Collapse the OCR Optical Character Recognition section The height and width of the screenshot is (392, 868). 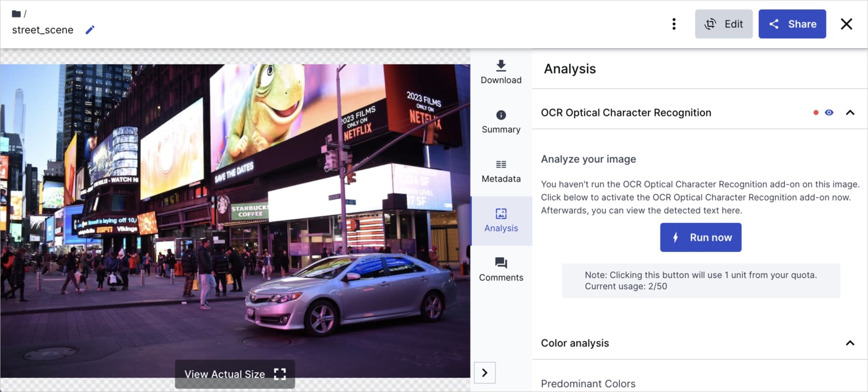(850, 113)
